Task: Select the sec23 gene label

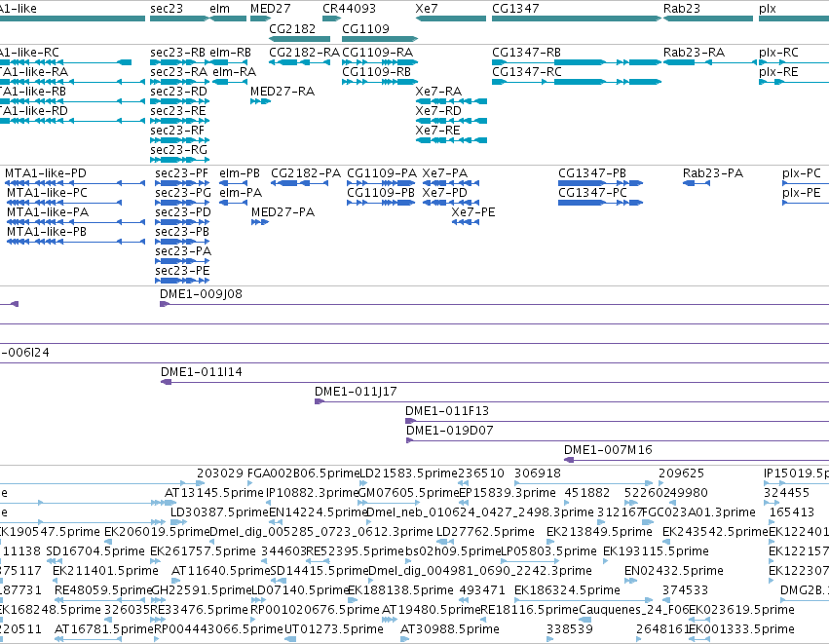Action: [x=167, y=9]
